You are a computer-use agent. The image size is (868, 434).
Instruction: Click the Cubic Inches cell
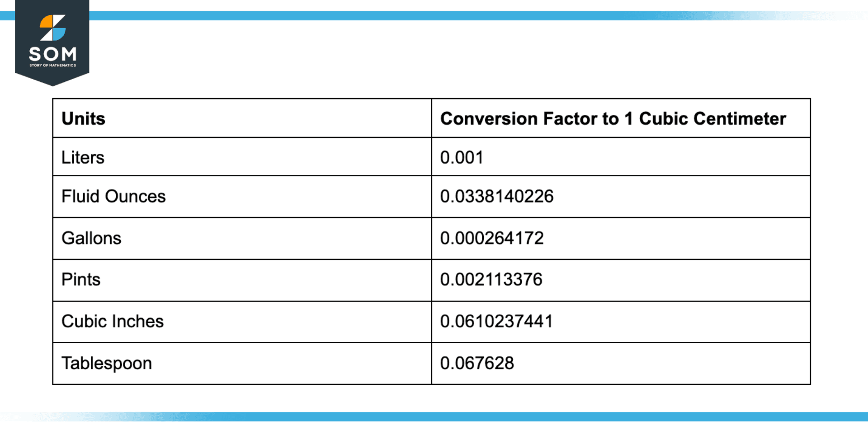pyautogui.click(x=113, y=321)
